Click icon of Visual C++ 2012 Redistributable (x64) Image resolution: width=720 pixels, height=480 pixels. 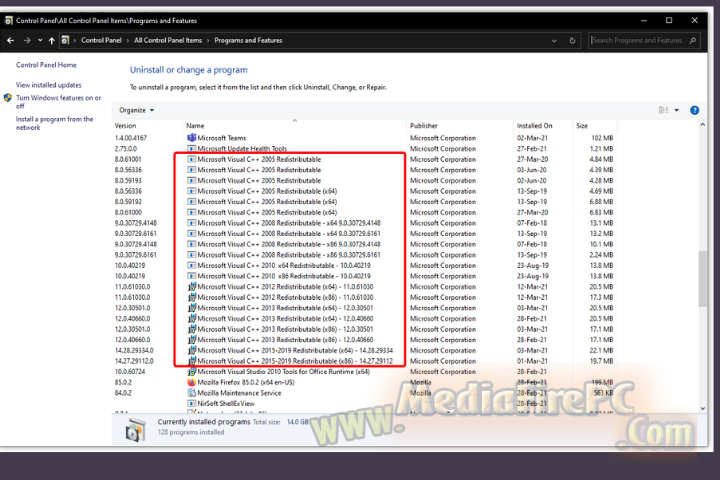click(191, 287)
